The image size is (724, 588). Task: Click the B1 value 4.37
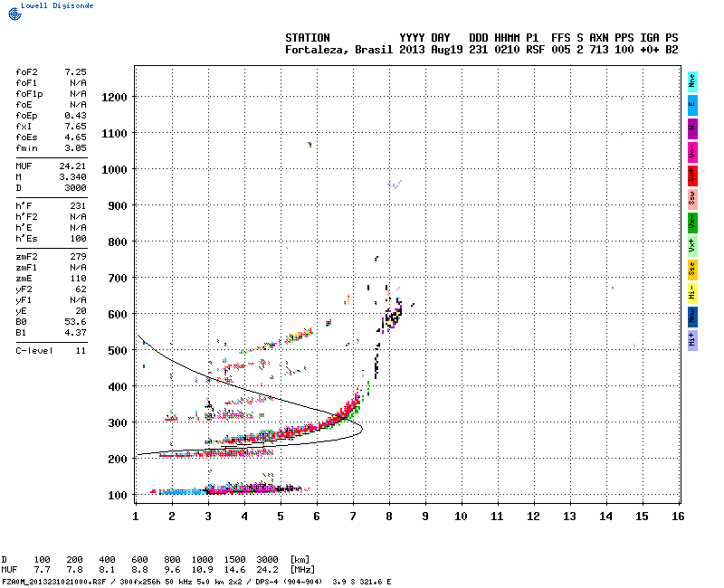click(x=75, y=333)
